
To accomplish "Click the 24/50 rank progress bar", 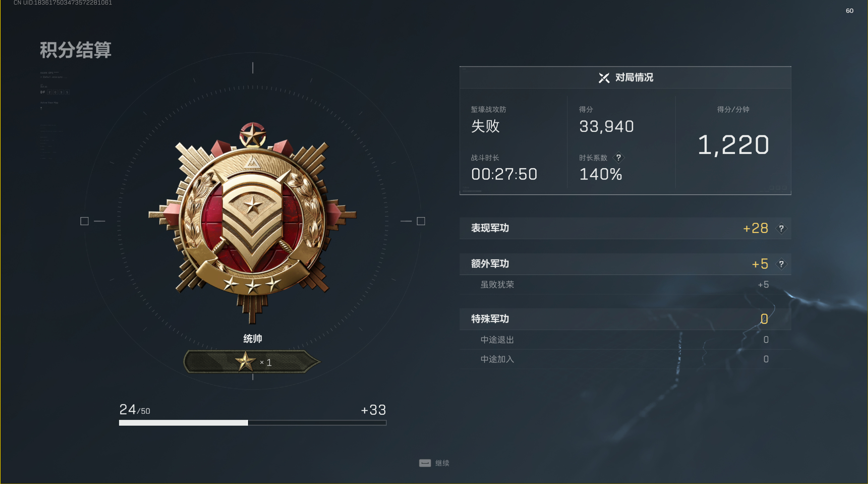I will [x=252, y=423].
